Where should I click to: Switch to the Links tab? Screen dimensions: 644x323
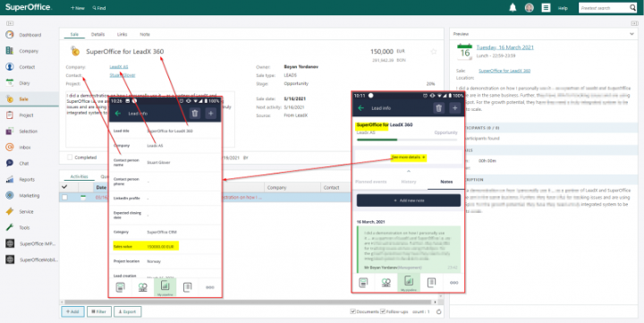(x=122, y=35)
